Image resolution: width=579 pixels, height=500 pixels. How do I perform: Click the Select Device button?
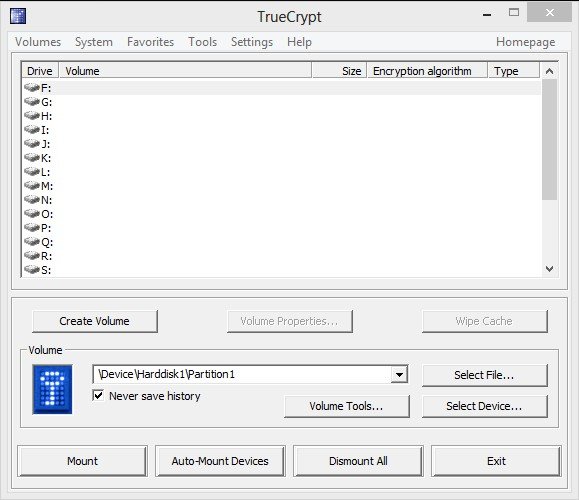[x=484, y=406]
